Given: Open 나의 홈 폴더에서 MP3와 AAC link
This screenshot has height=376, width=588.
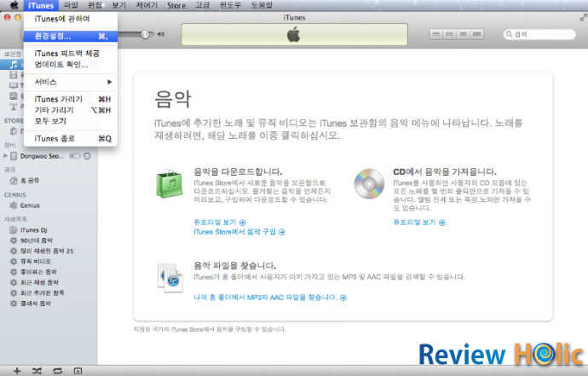Looking at the screenshot, I should 270,298.
